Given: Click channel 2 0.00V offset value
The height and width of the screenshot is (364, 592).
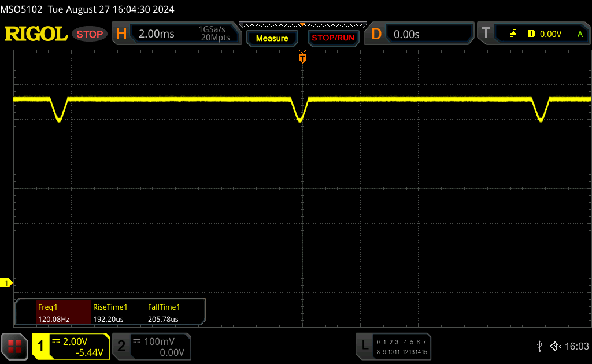Looking at the screenshot, I should (172, 352).
